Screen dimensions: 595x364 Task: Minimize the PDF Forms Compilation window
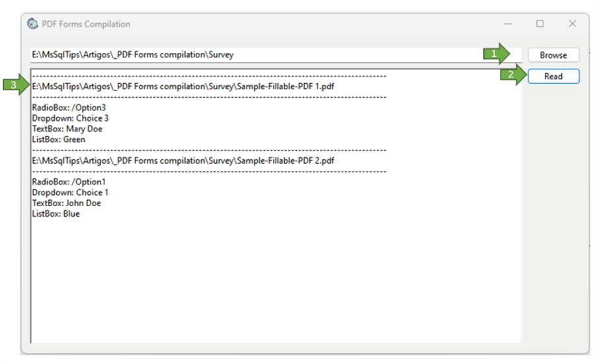508,24
